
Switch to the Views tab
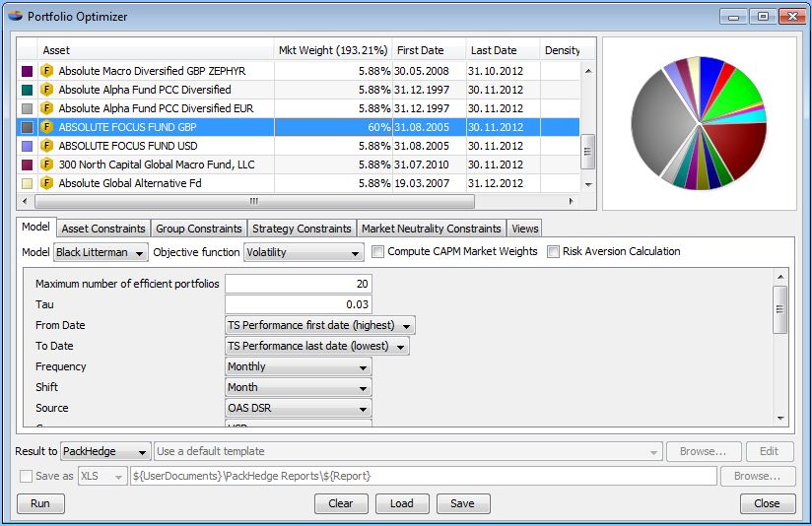(524, 229)
